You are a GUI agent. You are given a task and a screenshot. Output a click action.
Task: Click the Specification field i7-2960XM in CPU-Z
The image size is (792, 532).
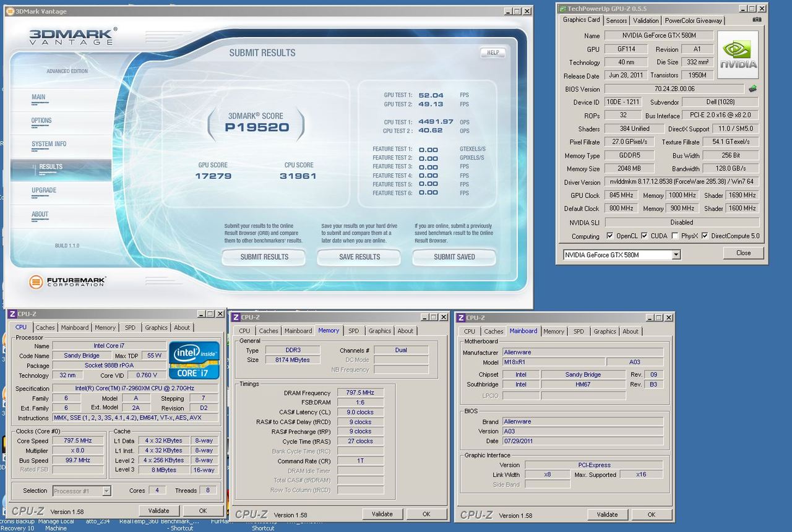(135, 388)
